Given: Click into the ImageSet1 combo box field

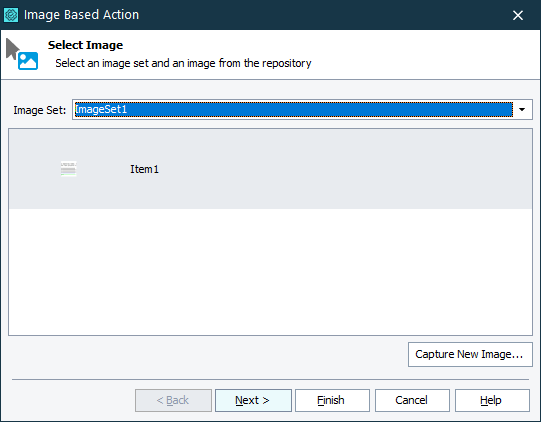Looking at the screenshot, I should click(294, 109).
